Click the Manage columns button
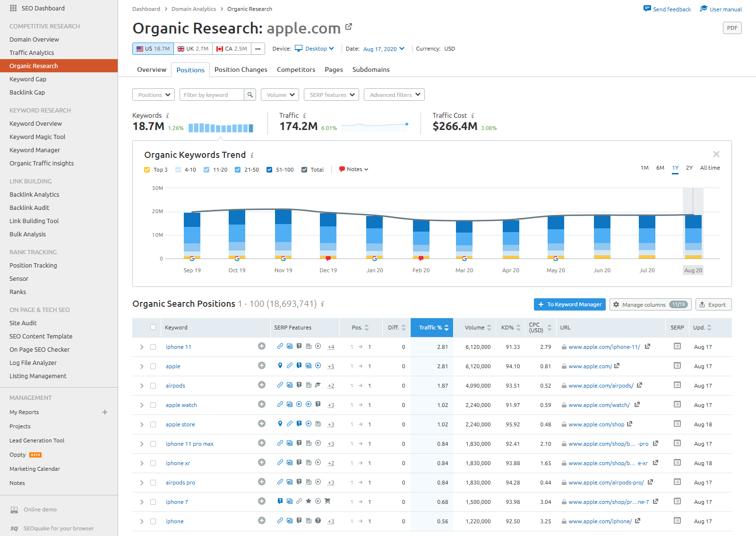 coord(651,304)
